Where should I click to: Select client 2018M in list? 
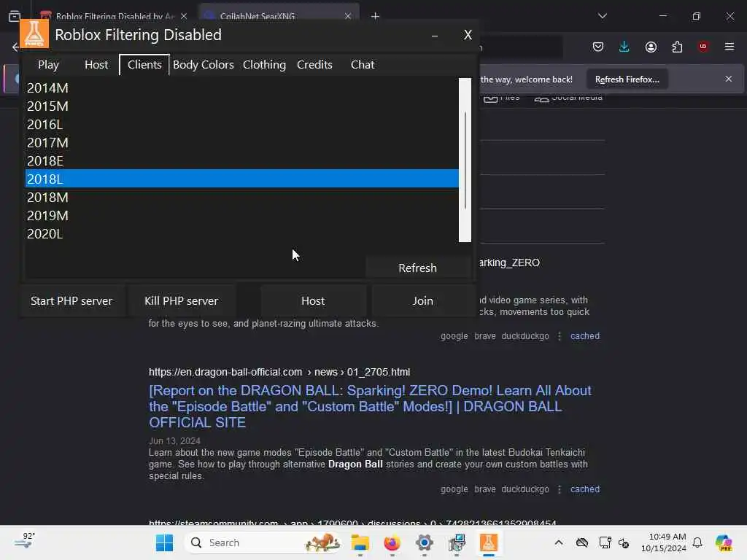(241, 197)
